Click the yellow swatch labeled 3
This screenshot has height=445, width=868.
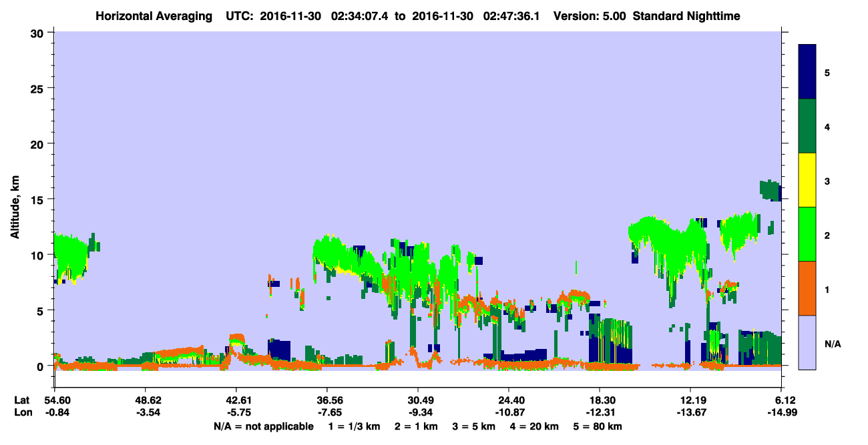click(807, 180)
